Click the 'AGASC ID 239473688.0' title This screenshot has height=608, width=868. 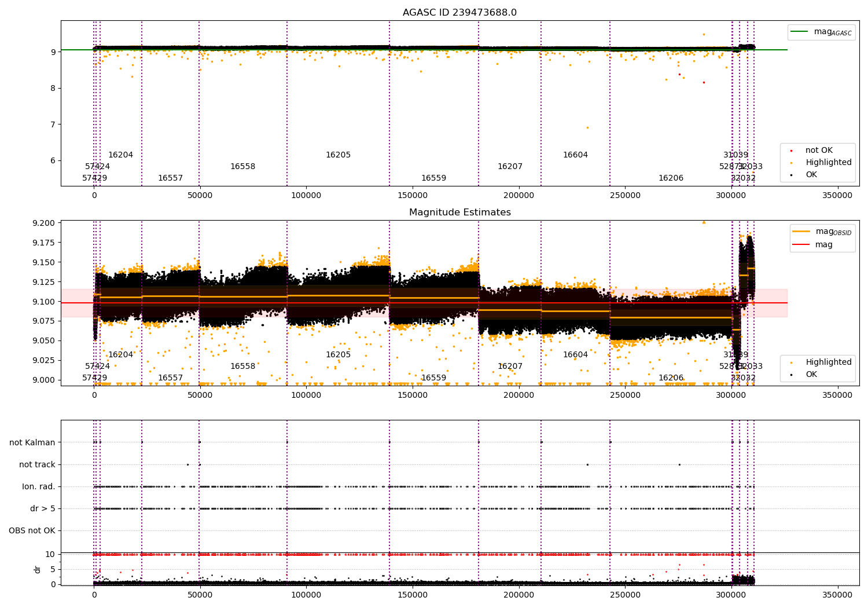click(x=459, y=13)
